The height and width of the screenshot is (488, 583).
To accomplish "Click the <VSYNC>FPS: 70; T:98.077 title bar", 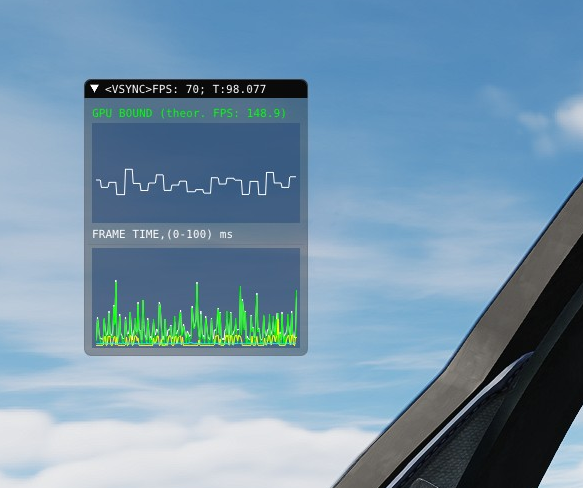I will pos(196,89).
